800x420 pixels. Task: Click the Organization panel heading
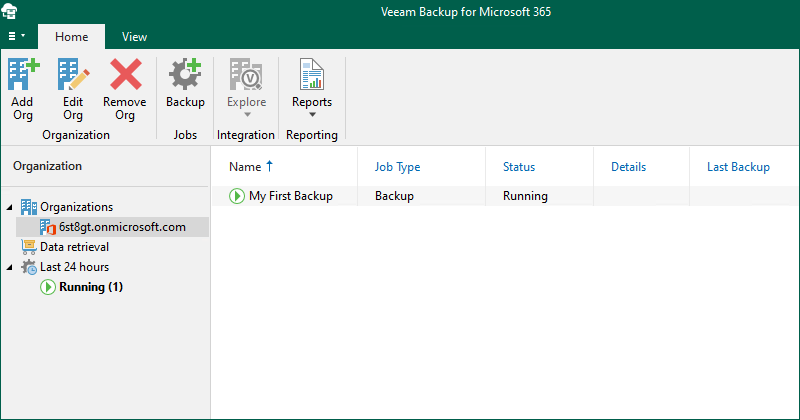[x=47, y=166]
